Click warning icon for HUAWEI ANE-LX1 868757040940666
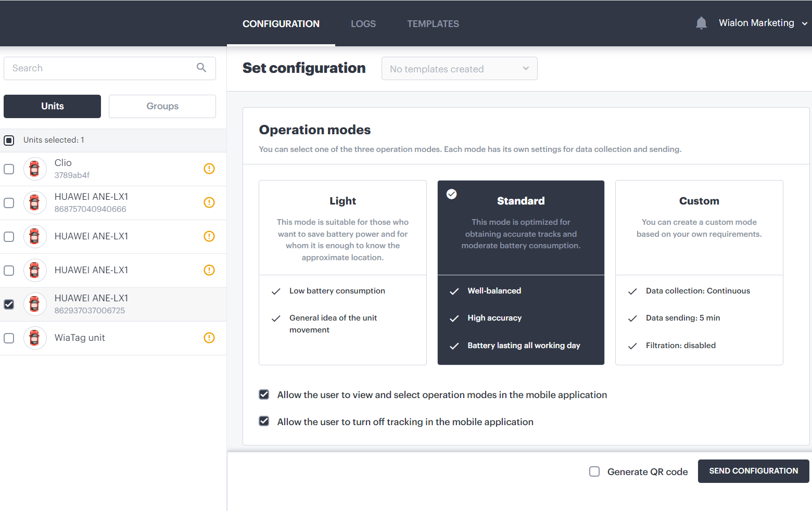This screenshot has width=812, height=511. click(x=209, y=202)
